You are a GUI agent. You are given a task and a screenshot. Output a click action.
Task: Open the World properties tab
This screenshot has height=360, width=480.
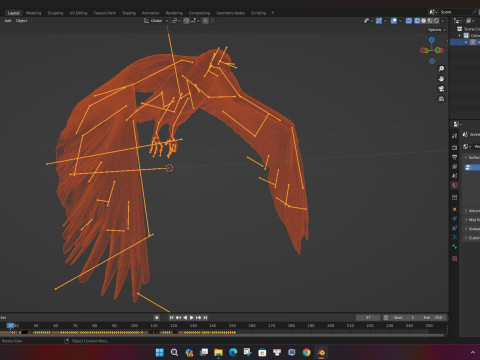tap(454, 185)
